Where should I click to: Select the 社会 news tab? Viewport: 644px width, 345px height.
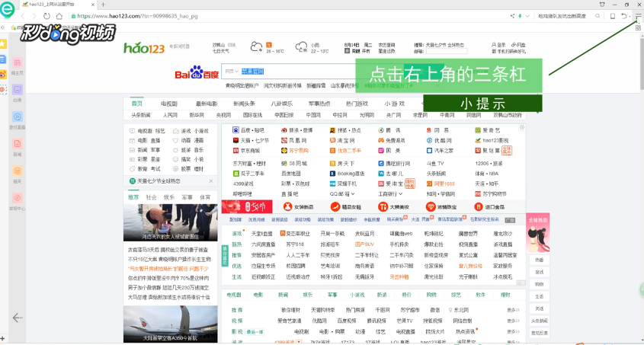tap(151, 197)
